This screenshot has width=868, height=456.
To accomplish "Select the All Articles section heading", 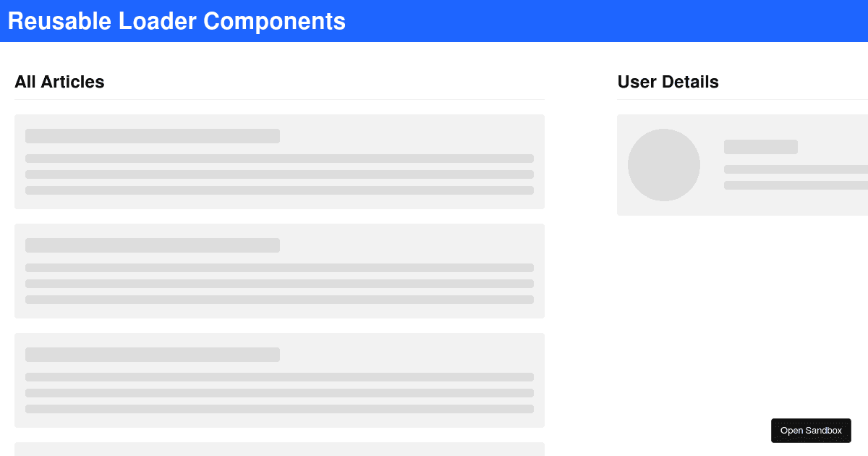I will pyautogui.click(x=59, y=82).
